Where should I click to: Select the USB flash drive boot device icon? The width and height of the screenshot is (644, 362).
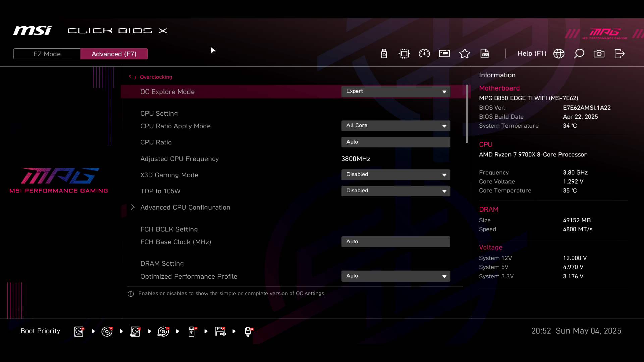pyautogui.click(x=192, y=331)
